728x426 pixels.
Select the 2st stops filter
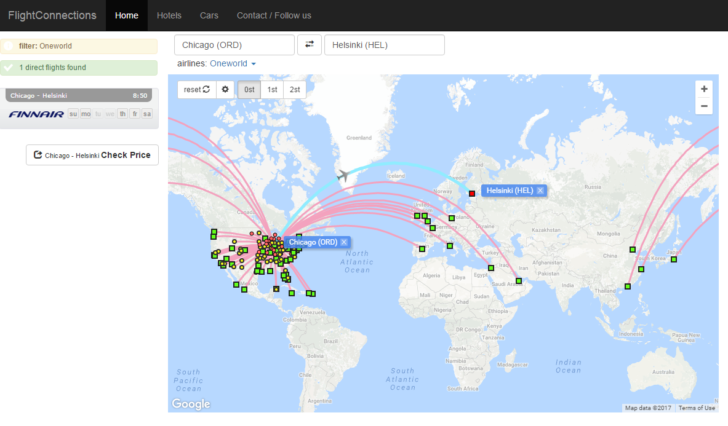click(295, 90)
